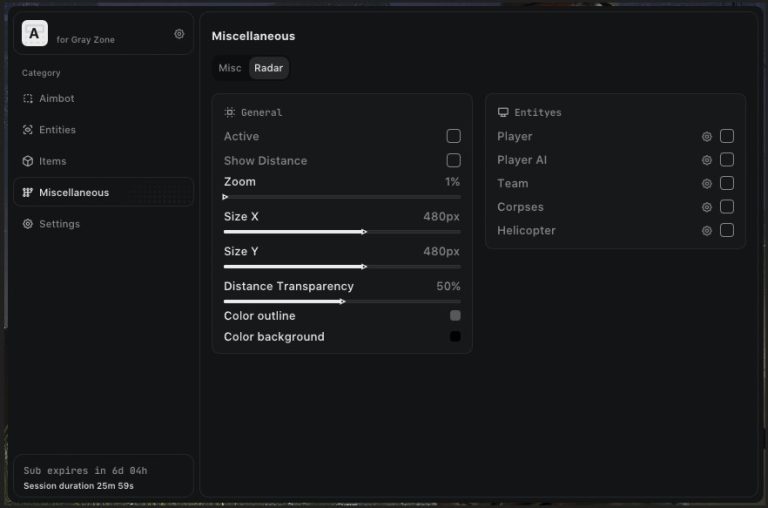Open the Settings category in the sidebar
This screenshot has width=768, height=508.
coord(59,224)
